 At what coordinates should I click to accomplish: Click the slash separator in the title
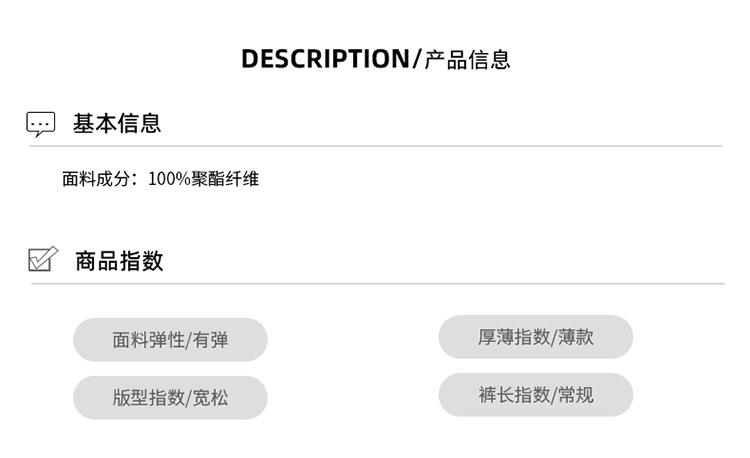[417, 60]
